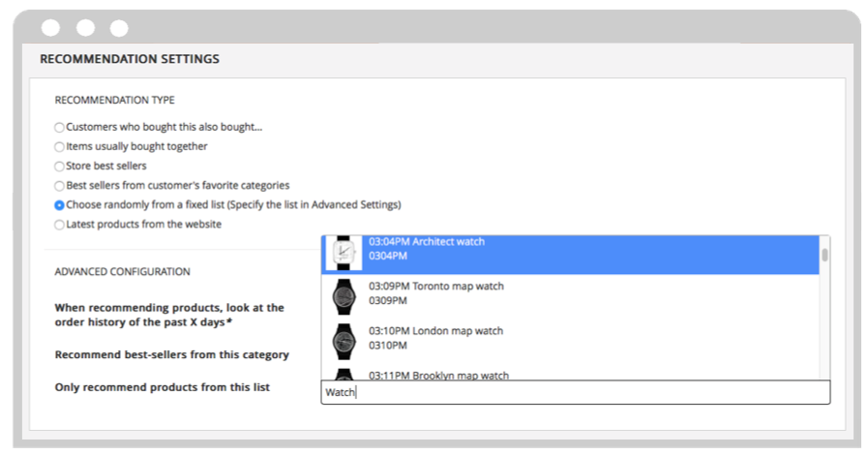Pick '03:04PM Architect watch' from suggestions
Screen dimensions: 868x455
coord(570,254)
